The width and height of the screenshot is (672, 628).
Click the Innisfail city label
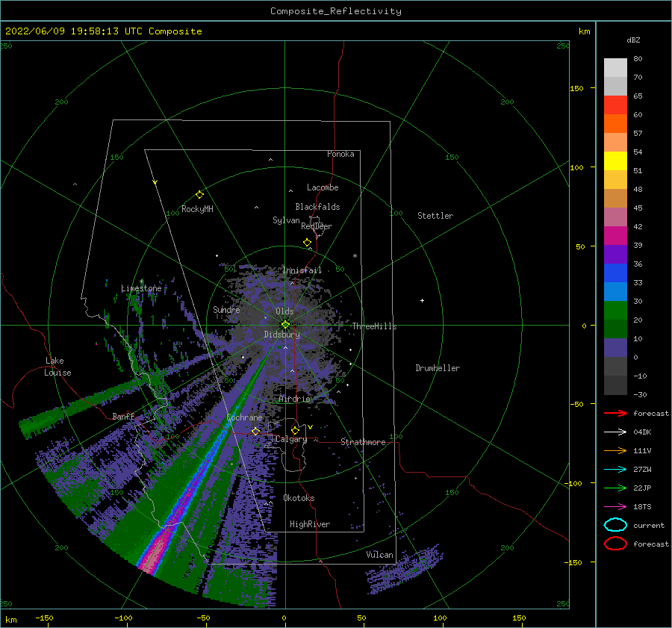(302, 270)
